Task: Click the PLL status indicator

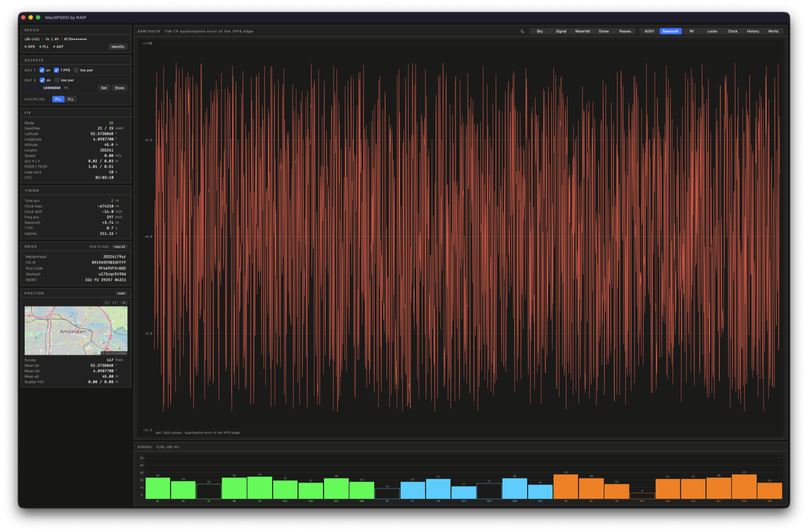Action: (44, 46)
